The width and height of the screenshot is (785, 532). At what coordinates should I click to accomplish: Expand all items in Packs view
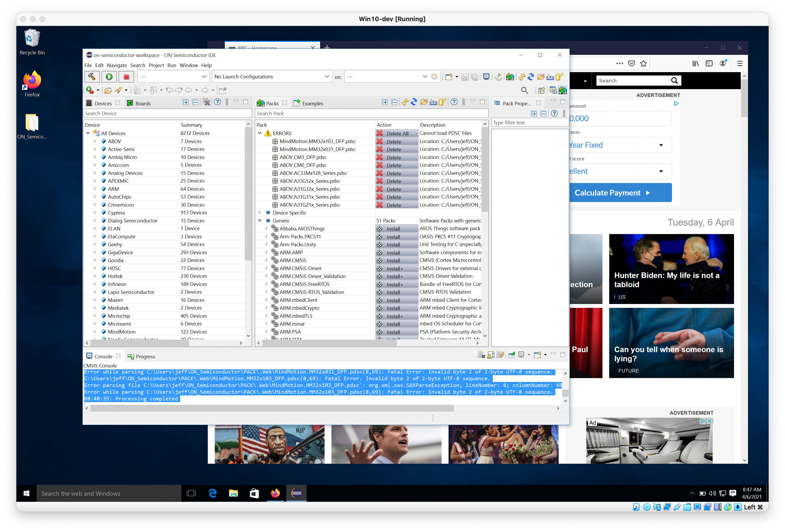coord(385,102)
